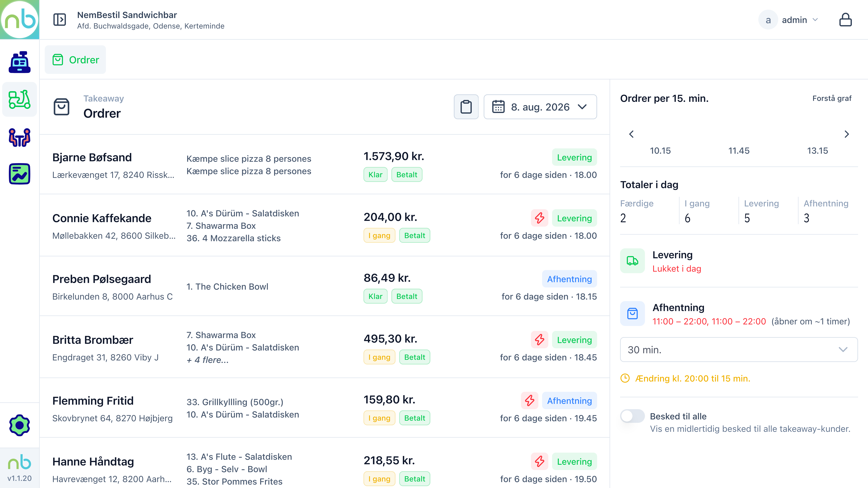Click the Lukket i dag delivery status
Image resolution: width=868 pixels, height=488 pixels.
[677, 268]
